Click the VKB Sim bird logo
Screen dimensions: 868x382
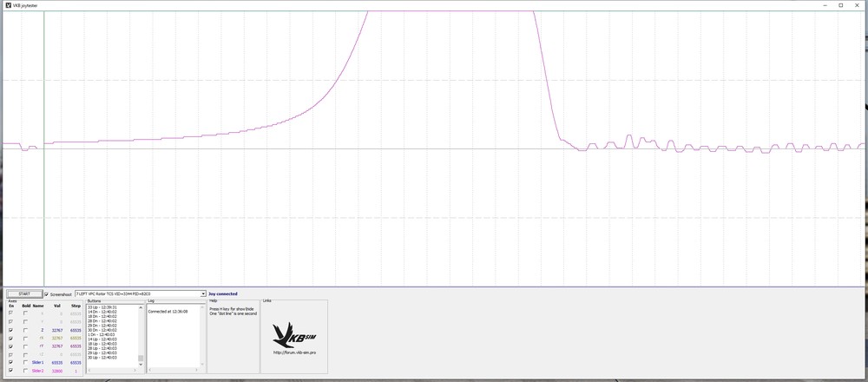coord(294,335)
